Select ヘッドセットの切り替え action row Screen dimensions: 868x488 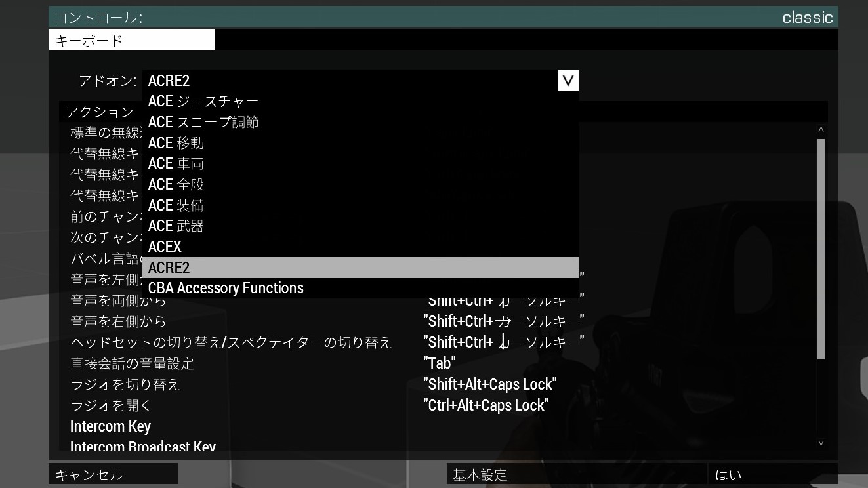coord(438,342)
